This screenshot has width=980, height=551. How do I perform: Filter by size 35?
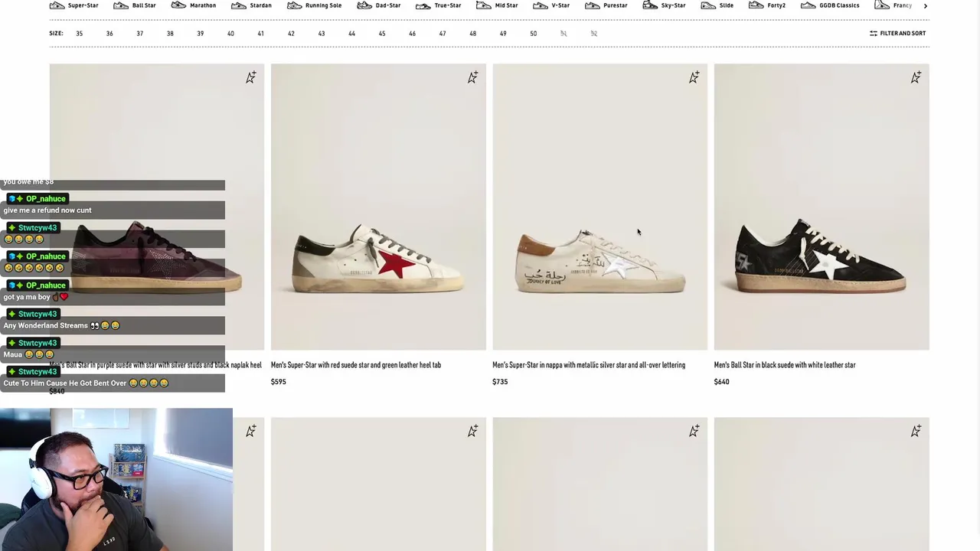coord(79,34)
